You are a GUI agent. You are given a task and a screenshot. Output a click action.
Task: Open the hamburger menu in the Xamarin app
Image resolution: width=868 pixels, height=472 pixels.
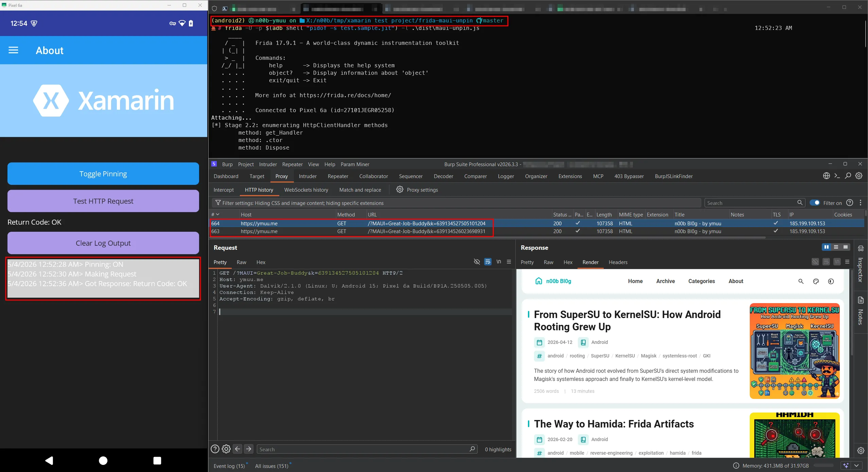pyautogui.click(x=13, y=50)
